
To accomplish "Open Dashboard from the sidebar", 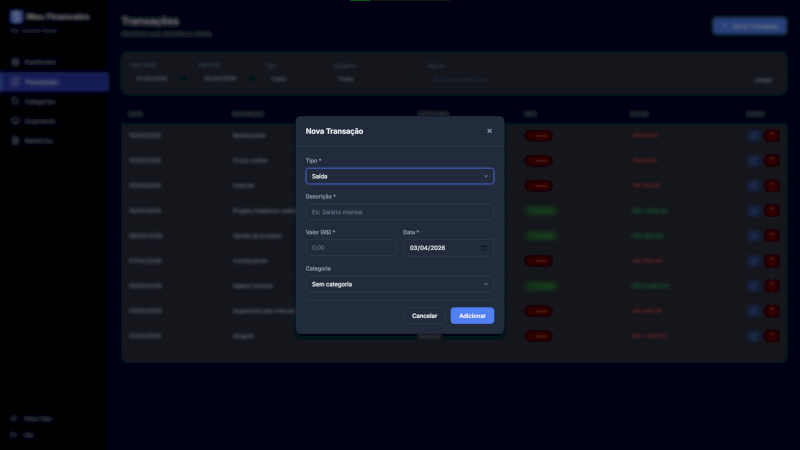I will 40,62.
